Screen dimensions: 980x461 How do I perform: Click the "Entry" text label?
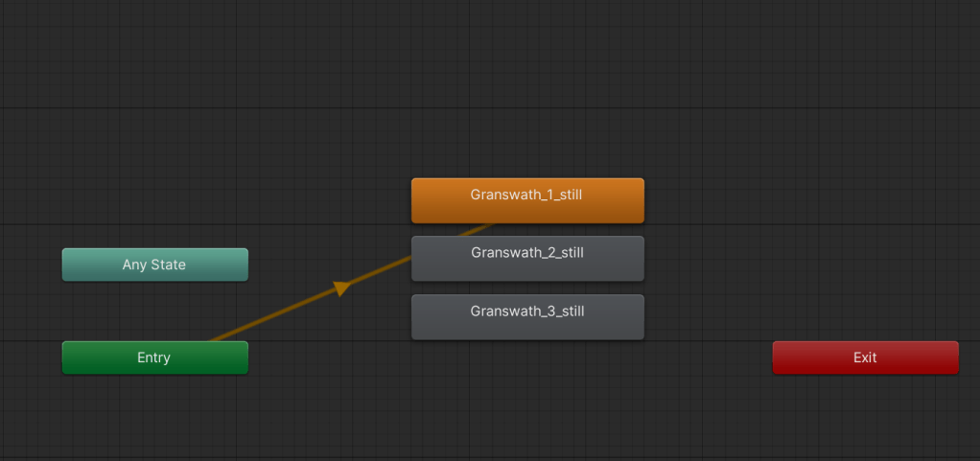click(x=153, y=357)
